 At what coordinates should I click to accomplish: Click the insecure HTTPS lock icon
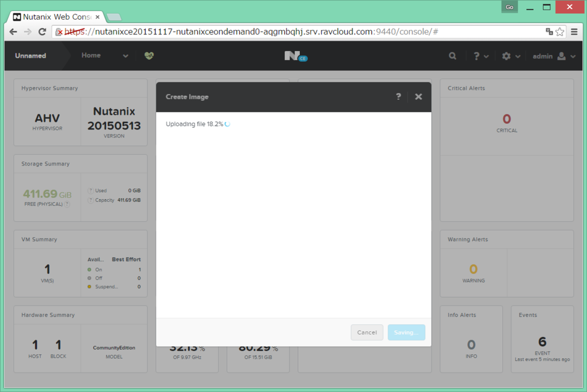coord(59,32)
